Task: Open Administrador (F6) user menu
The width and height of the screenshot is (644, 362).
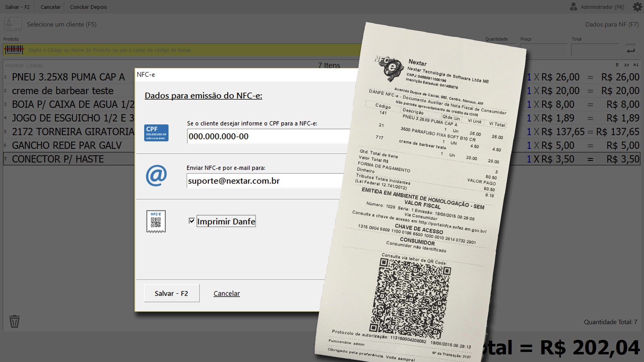Action: tap(602, 7)
